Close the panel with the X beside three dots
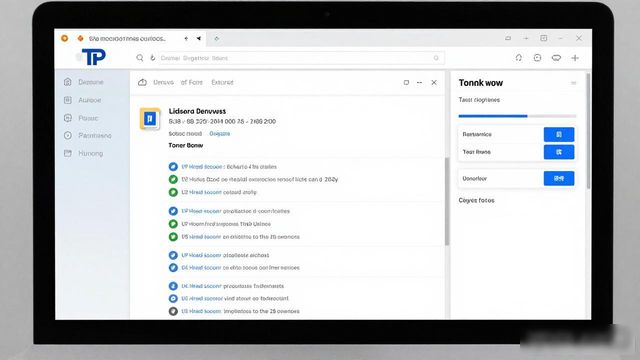640x360 pixels. (x=434, y=82)
